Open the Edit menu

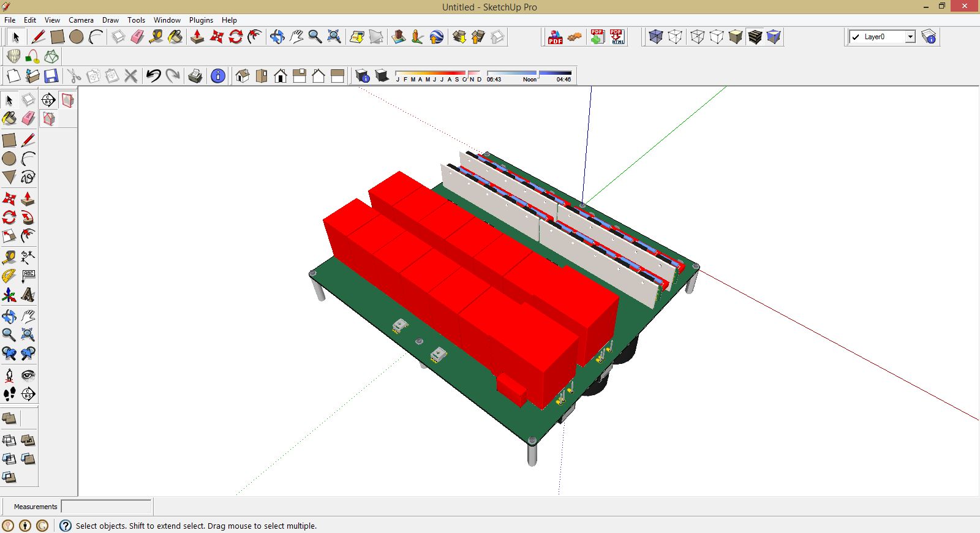(30, 20)
